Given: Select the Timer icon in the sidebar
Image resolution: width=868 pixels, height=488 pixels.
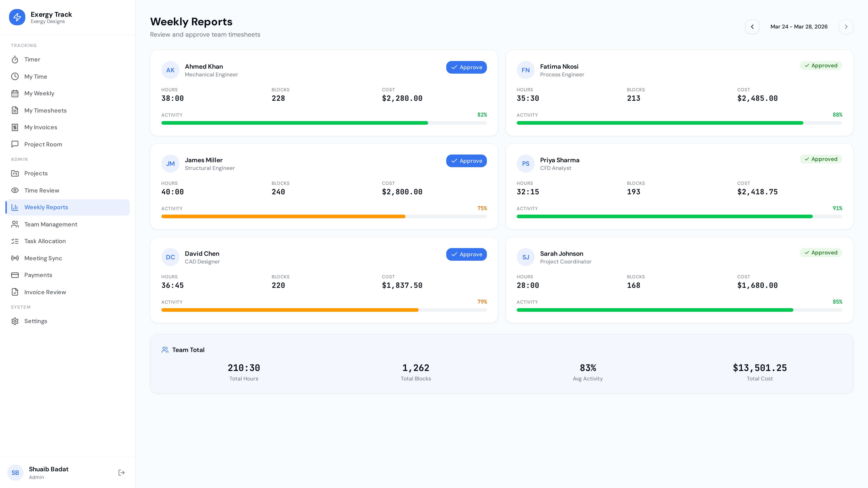Looking at the screenshot, I should point(15,59).
